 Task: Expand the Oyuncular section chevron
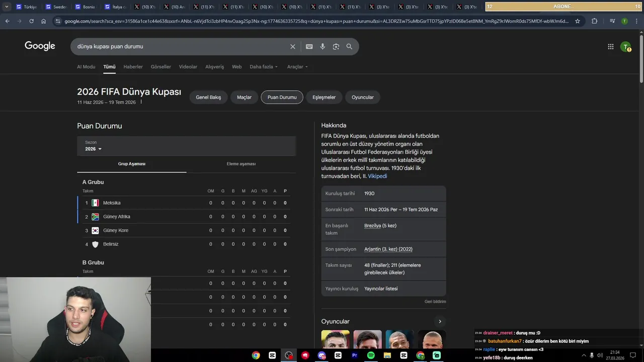tap(440, 321)
